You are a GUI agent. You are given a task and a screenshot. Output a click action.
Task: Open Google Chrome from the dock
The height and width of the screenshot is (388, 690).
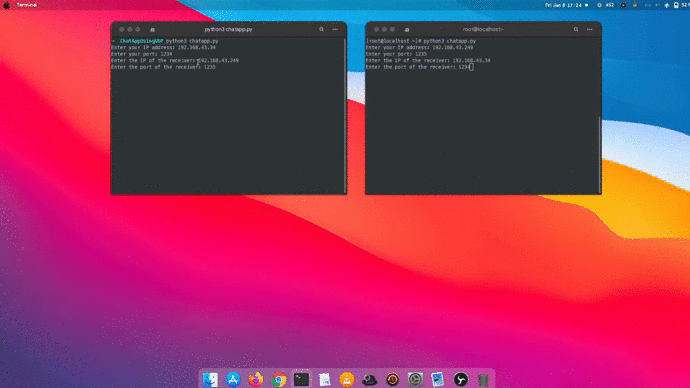point(279,379)
